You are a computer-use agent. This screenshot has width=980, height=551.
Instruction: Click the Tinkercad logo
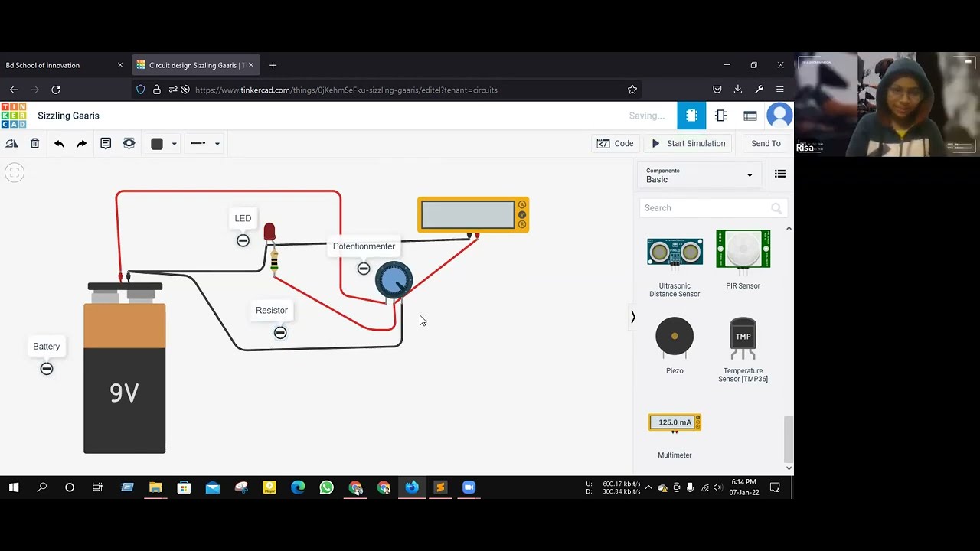tap(13, 116)
